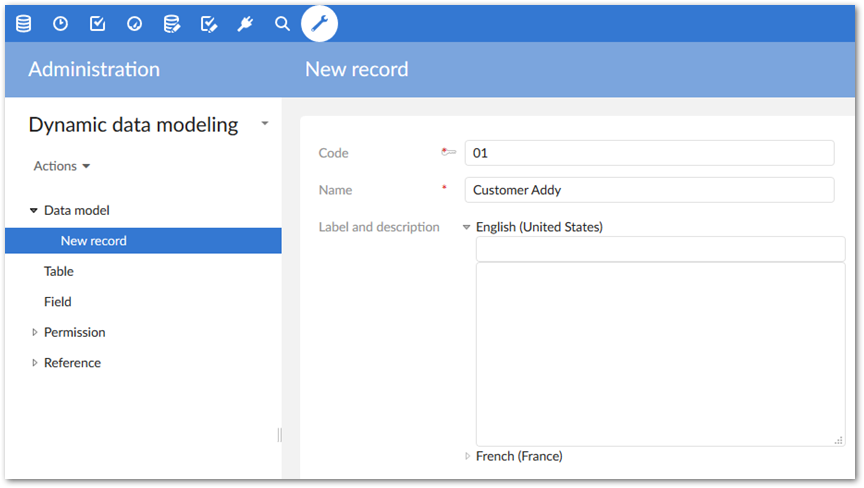
Task: Click the database icon in top toolbar
Action: coord(23,23)
